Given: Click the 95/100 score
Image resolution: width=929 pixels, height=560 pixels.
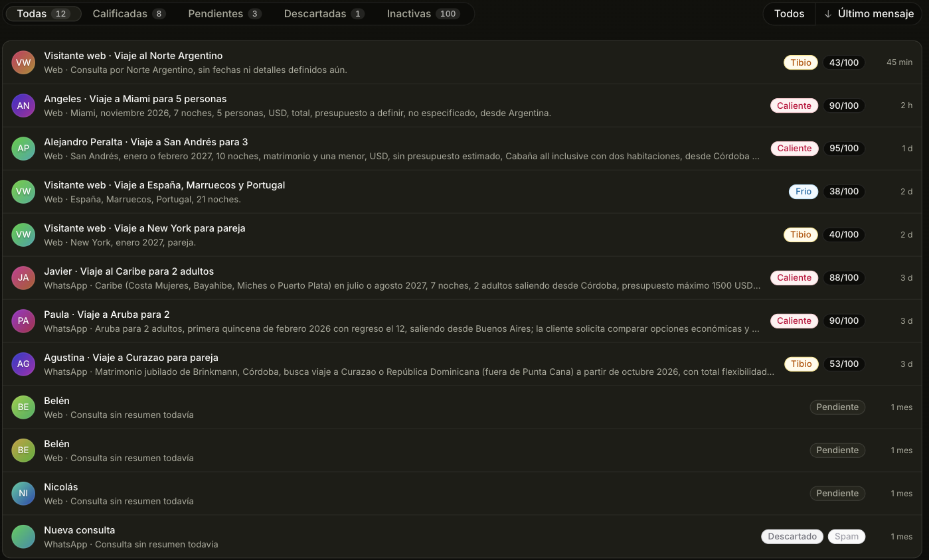Looking at the screenshot, I should click(x=844, y=149).
